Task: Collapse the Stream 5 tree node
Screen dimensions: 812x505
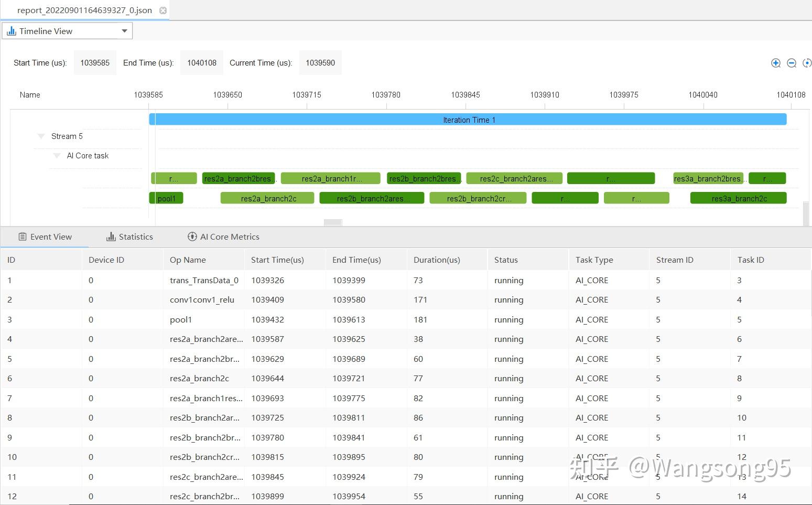Action: pos(41,136)
